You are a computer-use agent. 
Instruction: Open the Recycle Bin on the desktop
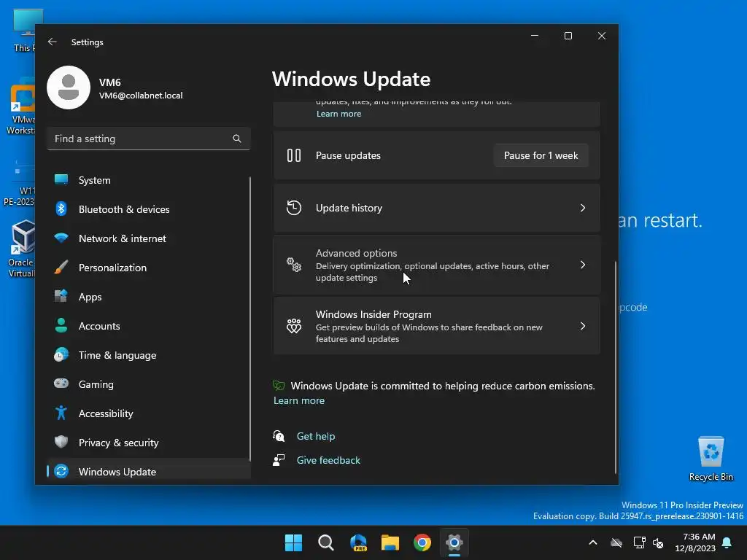click(711, 458)
